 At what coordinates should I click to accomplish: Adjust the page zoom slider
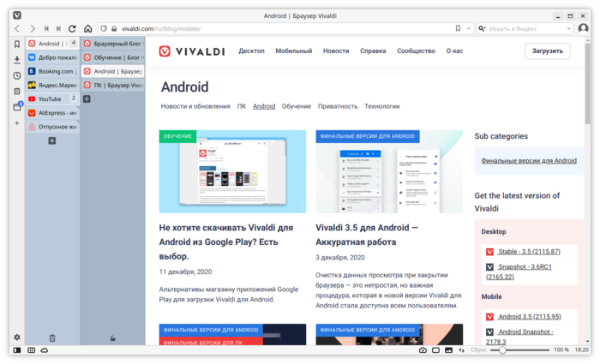pyautogui.click(x=502, y=350)
